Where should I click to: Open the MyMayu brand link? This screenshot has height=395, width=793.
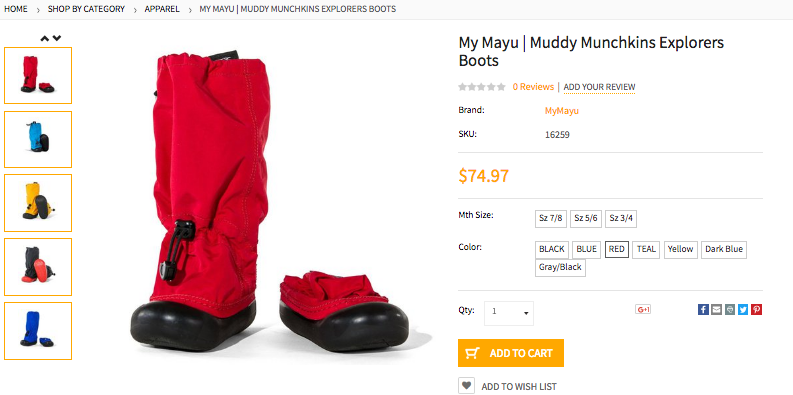(x=561, y=111)
